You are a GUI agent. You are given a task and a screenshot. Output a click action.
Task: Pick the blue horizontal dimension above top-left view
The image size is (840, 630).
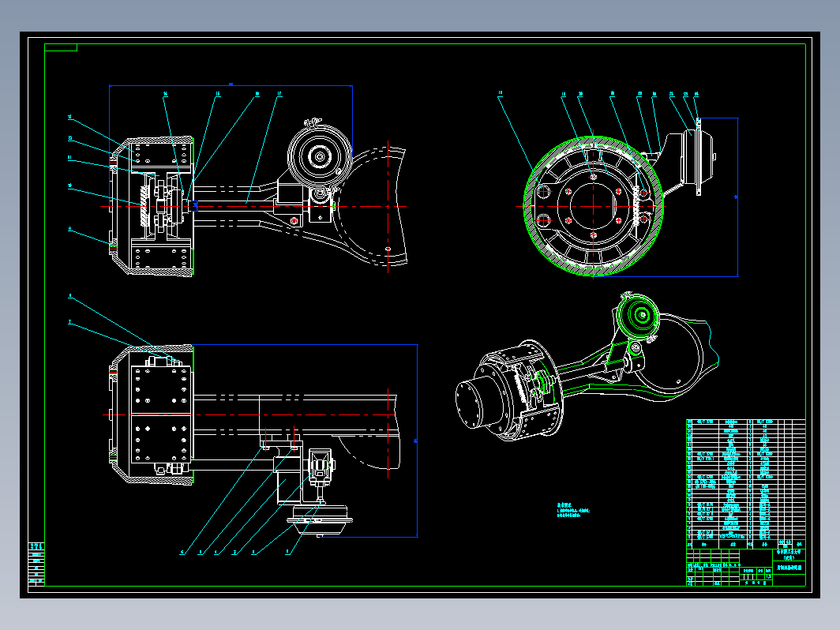pos(231,85)
